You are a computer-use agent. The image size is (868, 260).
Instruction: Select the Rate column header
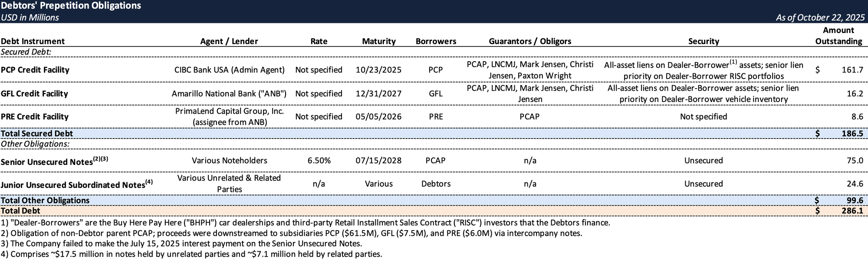point(319,41)
